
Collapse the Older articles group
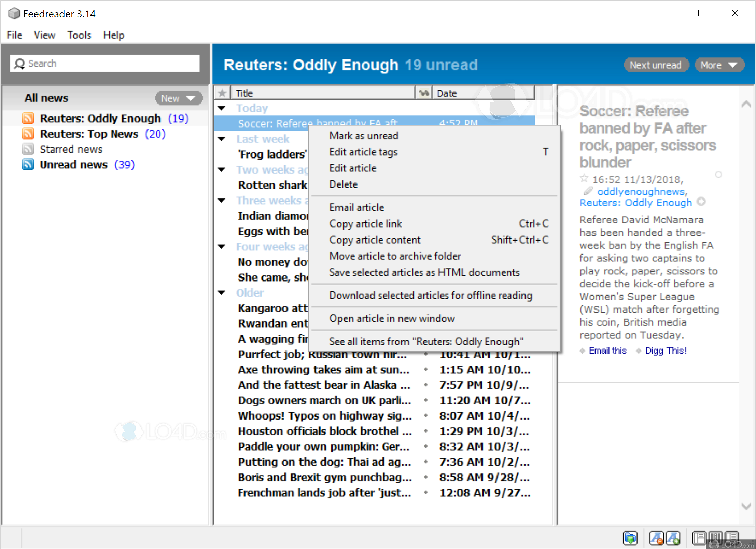click(222, 293)
